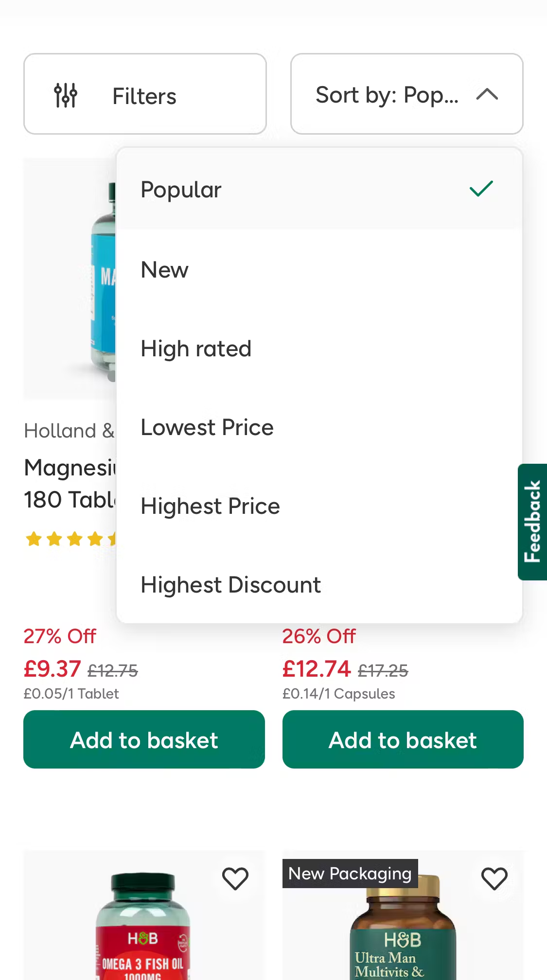
Task: Collapse the Sort by dropdown
Action: click(x=407, y=94)
